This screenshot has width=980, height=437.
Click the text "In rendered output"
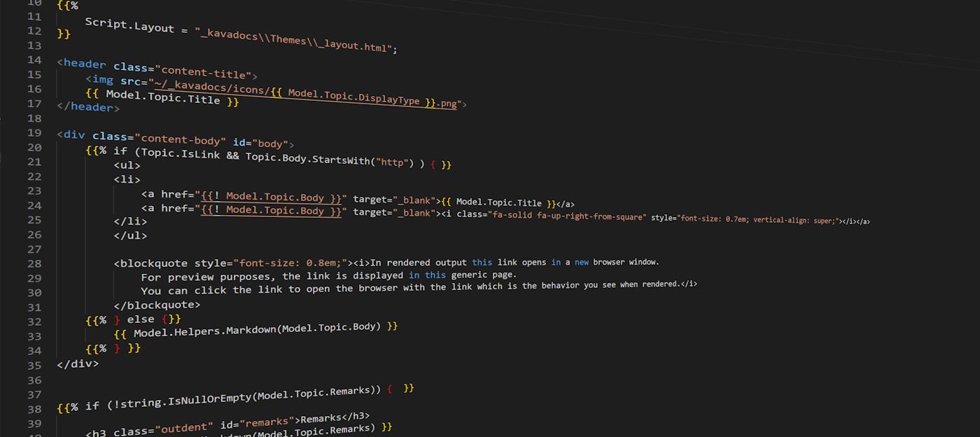pos(419,263)
